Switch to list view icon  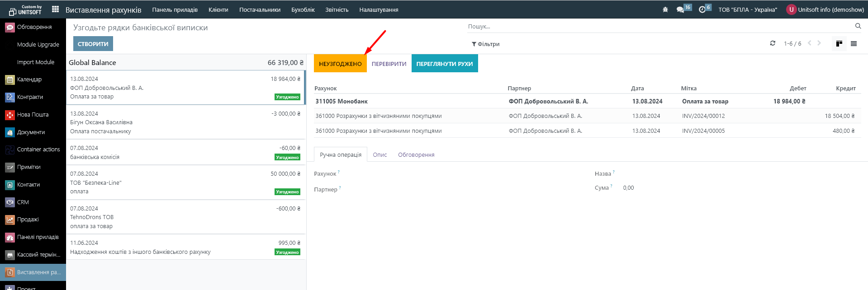pyautogui.click(x=854, y=44)
